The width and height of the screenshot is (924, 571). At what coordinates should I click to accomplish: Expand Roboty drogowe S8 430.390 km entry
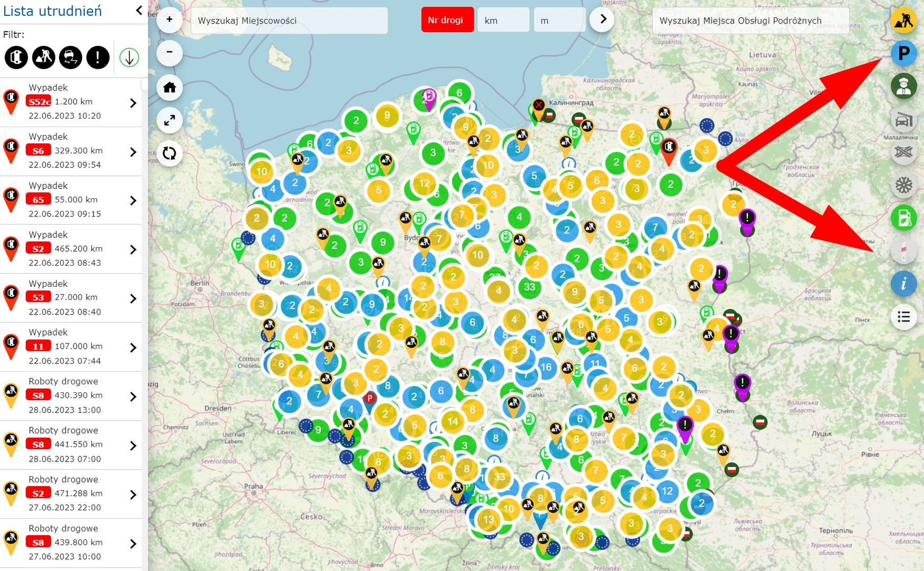pos(133,395)
